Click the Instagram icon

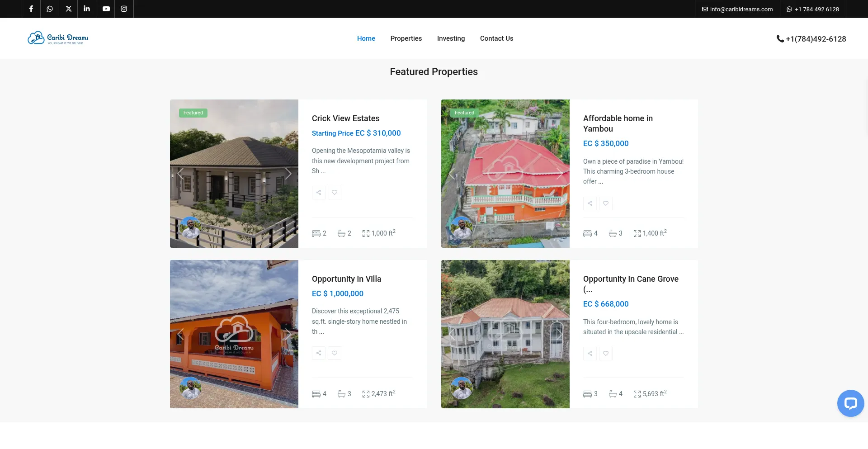[124, 9]
